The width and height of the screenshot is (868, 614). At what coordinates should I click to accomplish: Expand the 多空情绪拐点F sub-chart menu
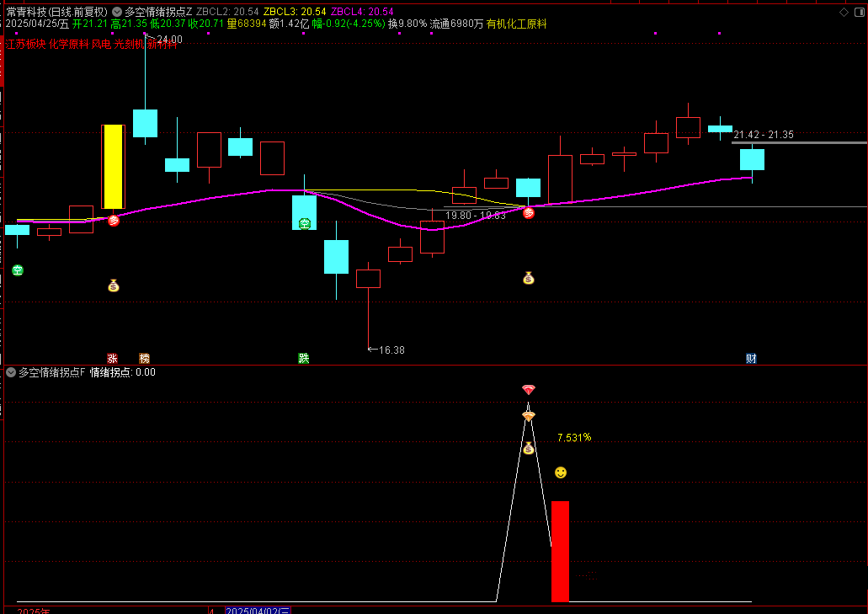[x=11, y=371]
